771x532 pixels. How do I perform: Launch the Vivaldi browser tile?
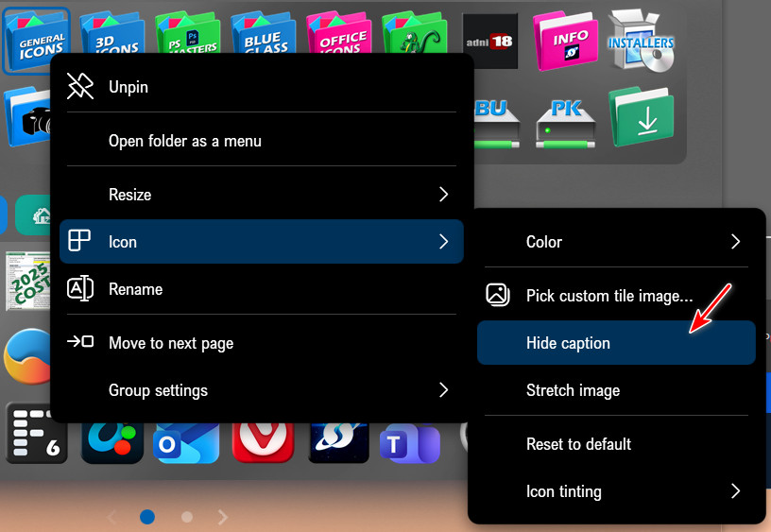pos(263,444)
